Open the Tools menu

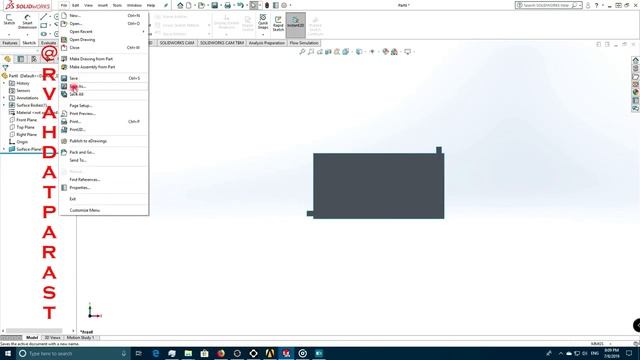click(x=117, y=5)
